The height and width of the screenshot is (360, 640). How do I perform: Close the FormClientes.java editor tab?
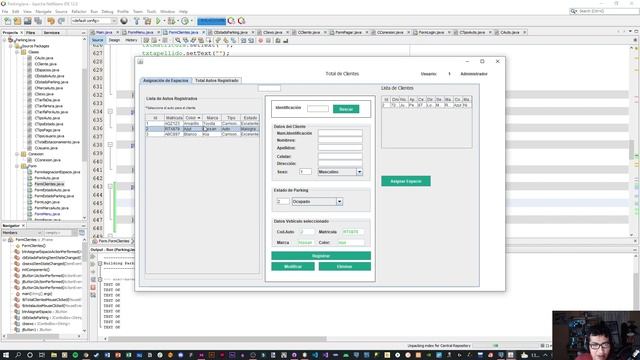click(x=204, y=32)
